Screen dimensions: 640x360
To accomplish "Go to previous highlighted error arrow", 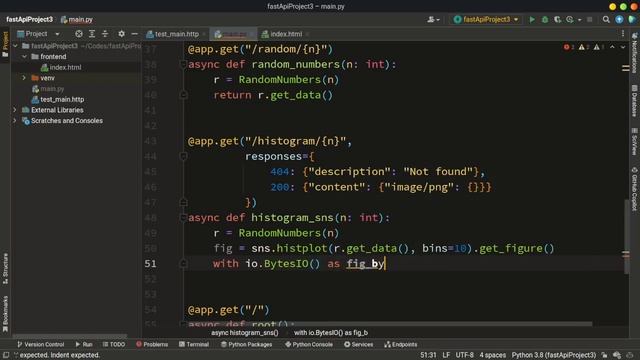I will [x=612, y=47].
